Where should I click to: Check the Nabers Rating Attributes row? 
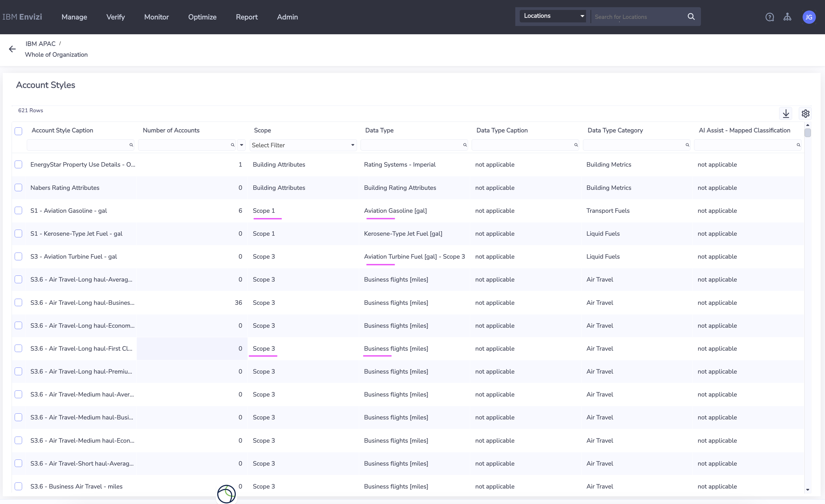[19, 188]
